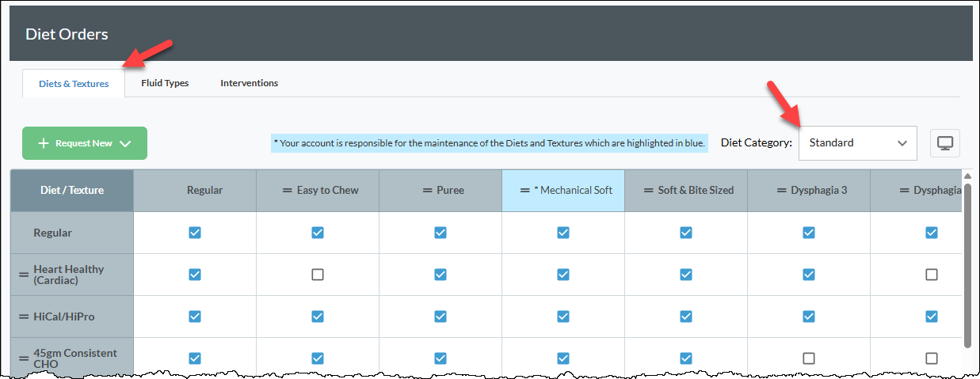Check 45gm Consistent CHO Dysphagia 3 checkbox
Image resolution: width=980 pixels, height=379 pixels.
(809, 358)
